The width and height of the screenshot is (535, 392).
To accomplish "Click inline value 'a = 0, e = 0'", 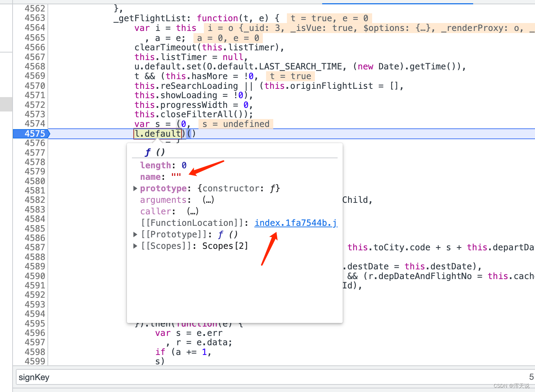I will pos(228,38).
